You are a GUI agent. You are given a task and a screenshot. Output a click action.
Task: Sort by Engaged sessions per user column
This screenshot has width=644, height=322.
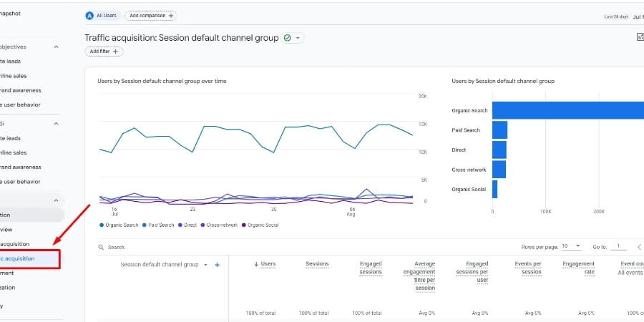472,272
